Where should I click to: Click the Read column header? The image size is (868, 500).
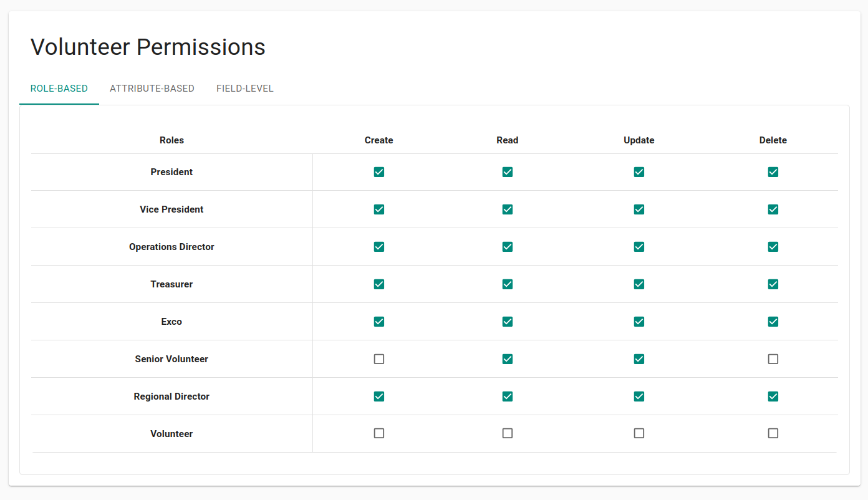pos(508,140)
